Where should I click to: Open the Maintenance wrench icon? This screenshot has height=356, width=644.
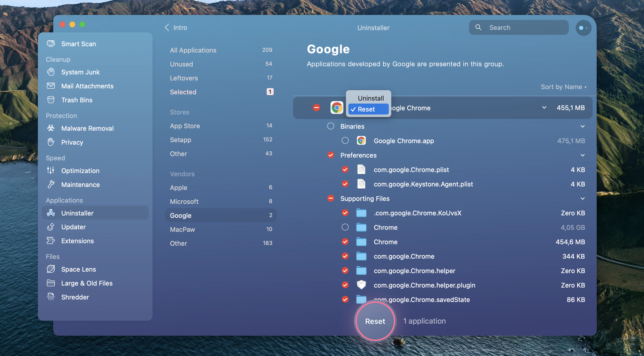click(x=51, y=184)
